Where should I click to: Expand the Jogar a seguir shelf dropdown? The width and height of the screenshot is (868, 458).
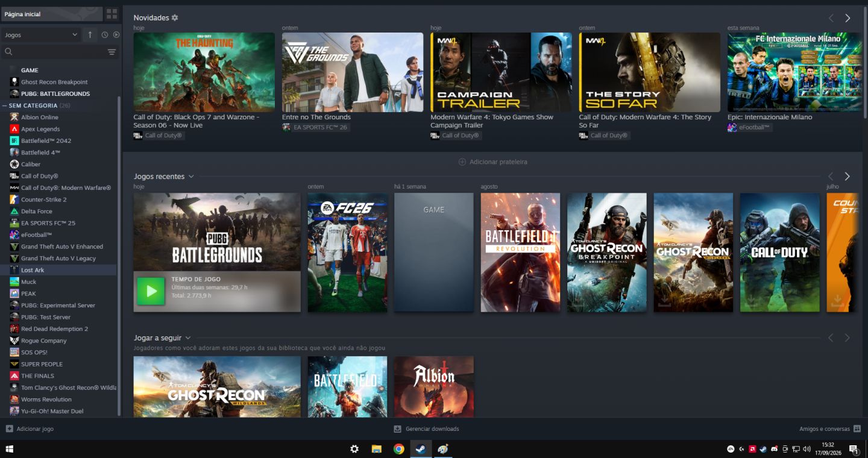tap(188, 338)
